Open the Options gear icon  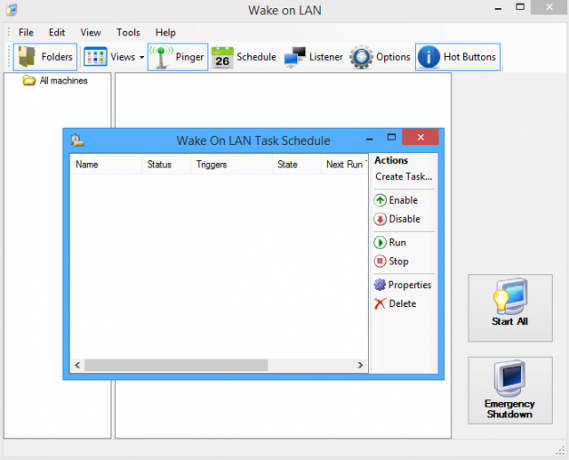coord(361,57)
